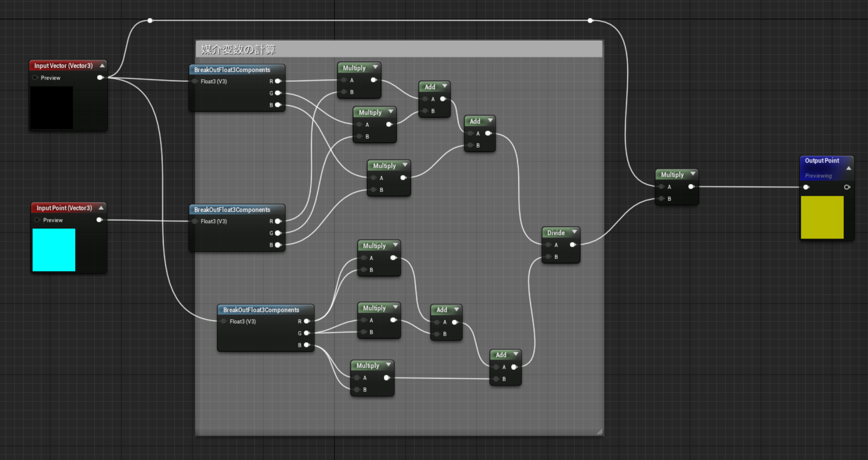
Task: Collapse the Input Vector (Vector3) node arrow
Action: point(102,66)
